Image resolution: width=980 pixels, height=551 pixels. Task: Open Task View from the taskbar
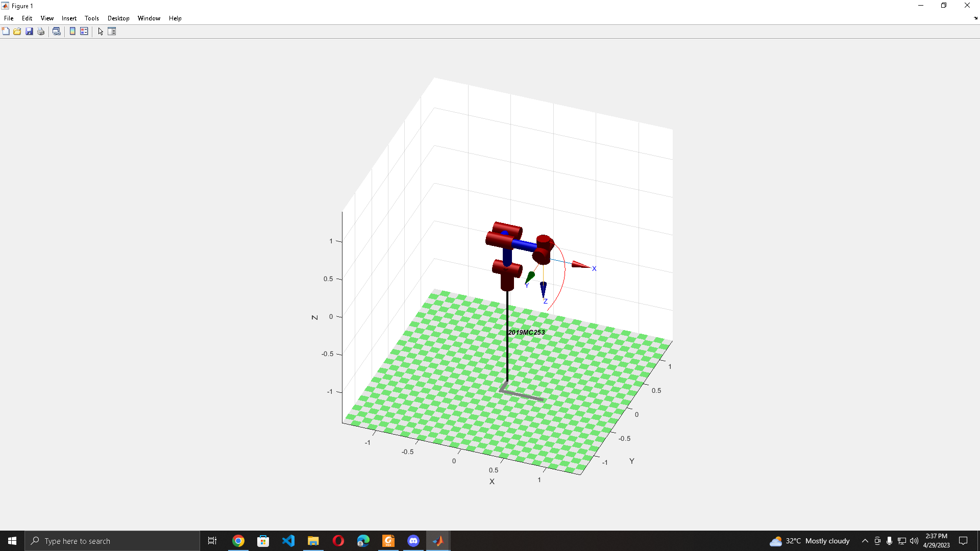click(x=212, y=541)
